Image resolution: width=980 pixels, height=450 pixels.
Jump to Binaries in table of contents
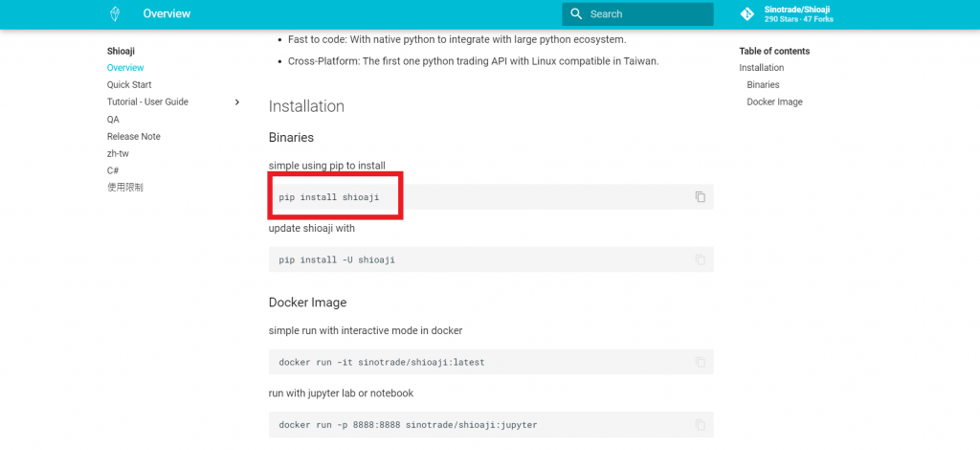(x=763, y=84)
